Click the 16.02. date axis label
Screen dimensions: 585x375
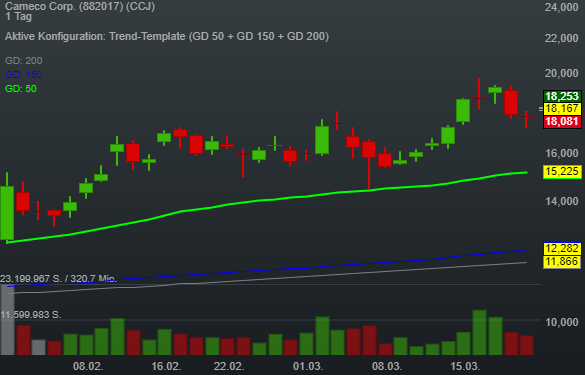coord(166,366)
